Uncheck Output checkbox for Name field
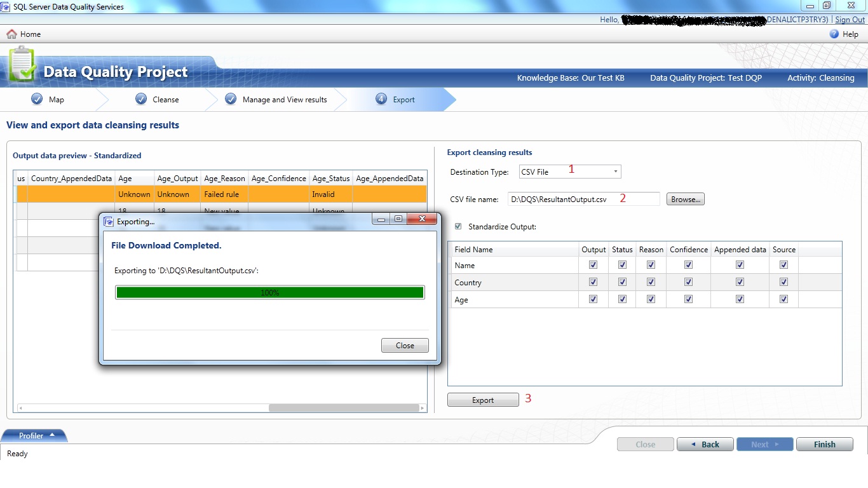The image size is (868, 488). point(593,265)
